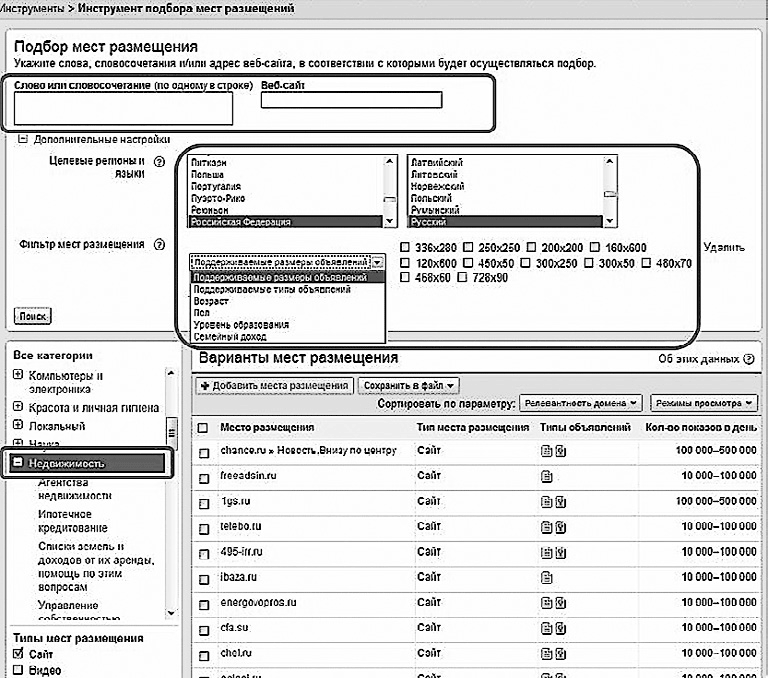The image size is (768, 678).
Task: Click help icon next to Целевые регионы и языки
Action: click(159, 162)
